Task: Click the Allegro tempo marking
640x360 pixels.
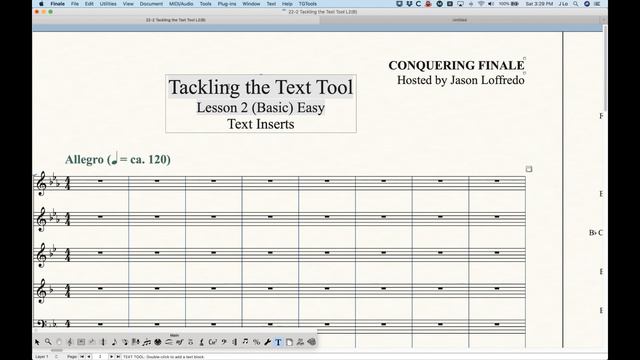Action: tap(118, 159)
